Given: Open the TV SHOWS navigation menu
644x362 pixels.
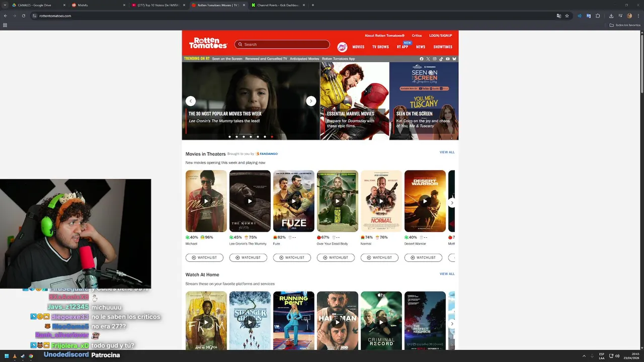Looking at the screenshot, I should (380, 47).
